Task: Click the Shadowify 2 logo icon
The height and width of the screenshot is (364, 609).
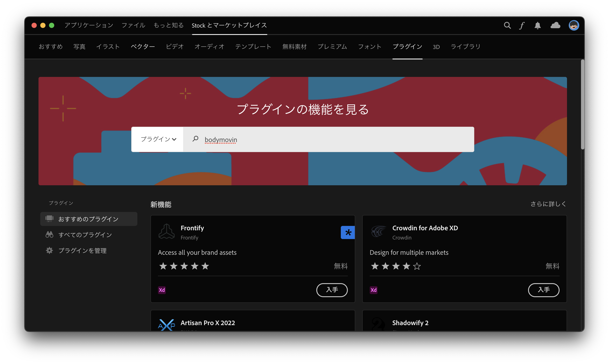Action: 378,324
